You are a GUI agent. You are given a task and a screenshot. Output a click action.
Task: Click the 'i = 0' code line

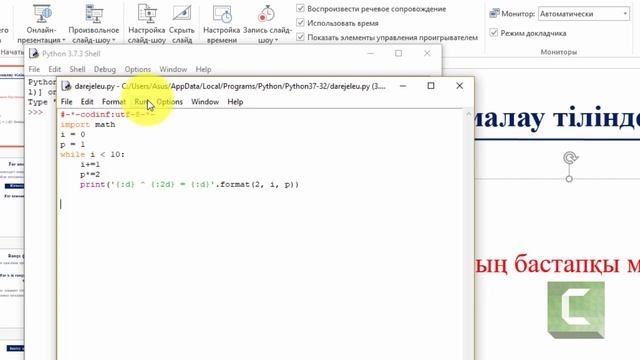click(x=73, y=134)
